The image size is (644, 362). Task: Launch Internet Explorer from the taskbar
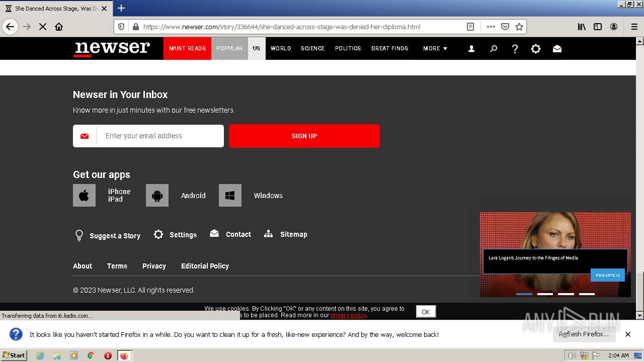(40, 355)
